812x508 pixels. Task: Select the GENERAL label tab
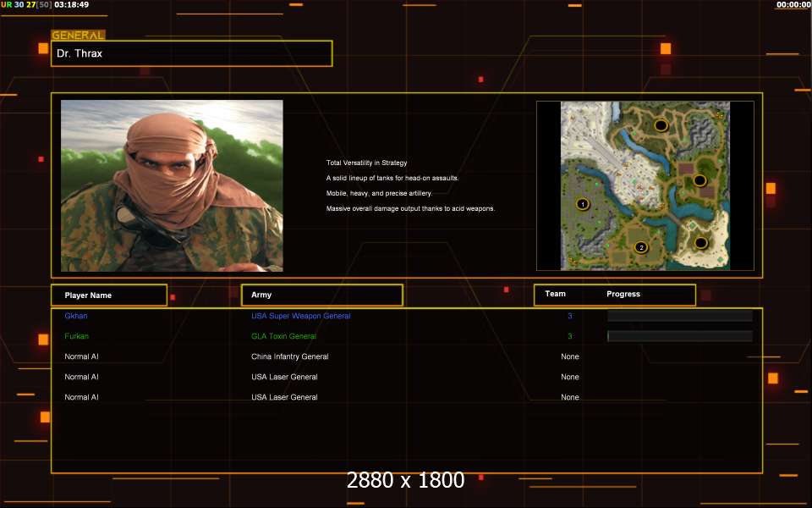(x=78, y=36)
